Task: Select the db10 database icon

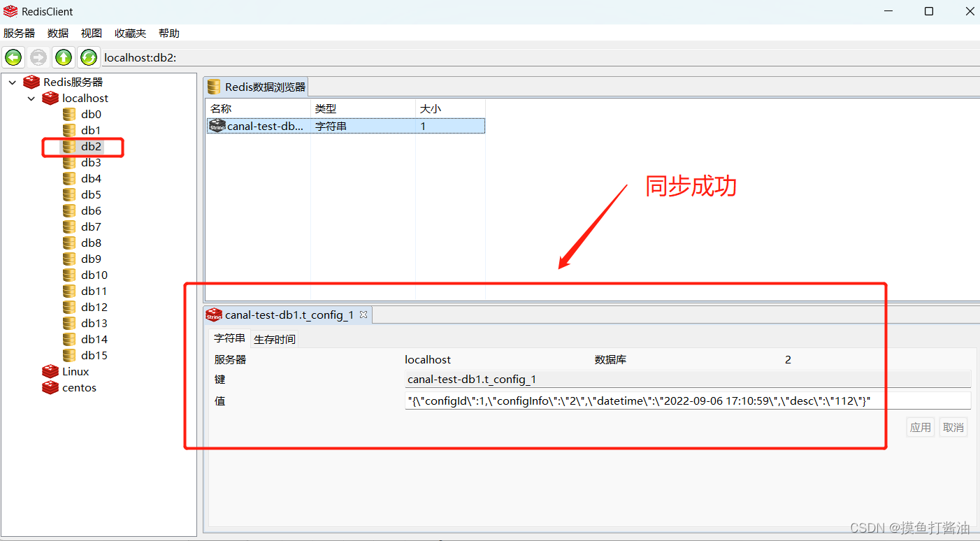Action: coord(69,275)
